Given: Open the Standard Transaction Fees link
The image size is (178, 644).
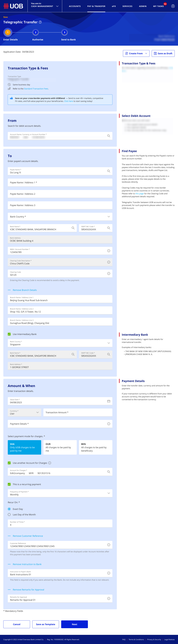Looking at the screenshot, I should (x=36, y=89).
